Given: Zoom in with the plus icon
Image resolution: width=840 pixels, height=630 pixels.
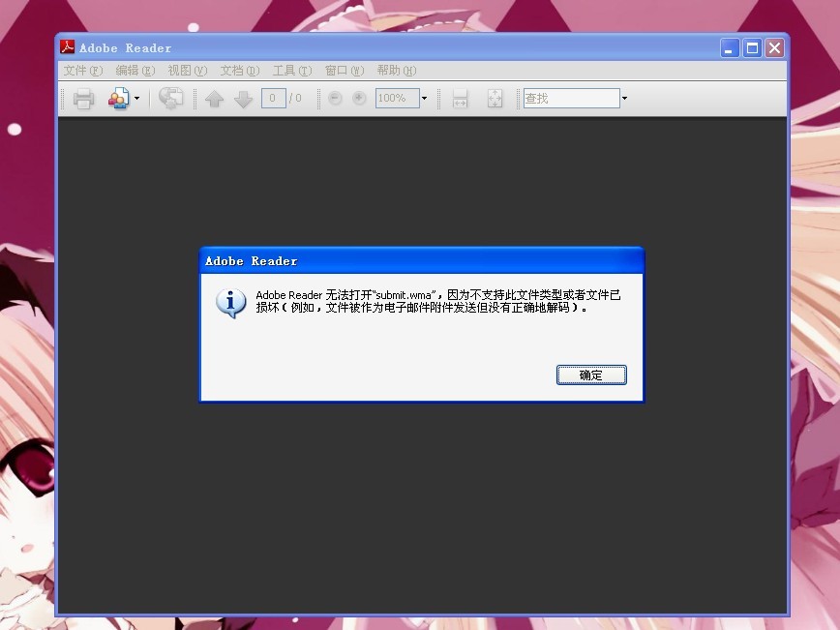Looking at the screenshot, I should (359, 98).
